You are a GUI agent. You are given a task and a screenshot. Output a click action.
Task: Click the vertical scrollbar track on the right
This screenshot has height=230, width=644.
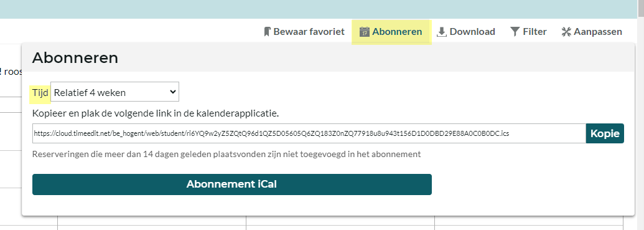tap(641, 123)
